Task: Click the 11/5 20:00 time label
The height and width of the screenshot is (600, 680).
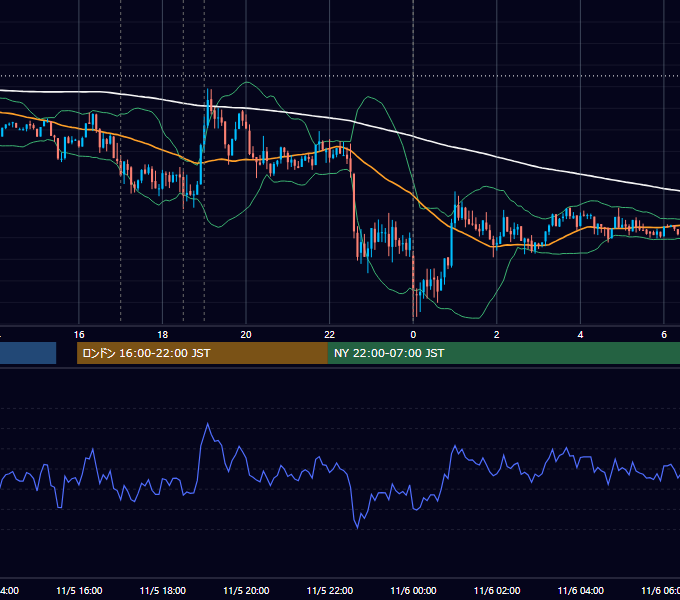Action: [x=246, y=590]
